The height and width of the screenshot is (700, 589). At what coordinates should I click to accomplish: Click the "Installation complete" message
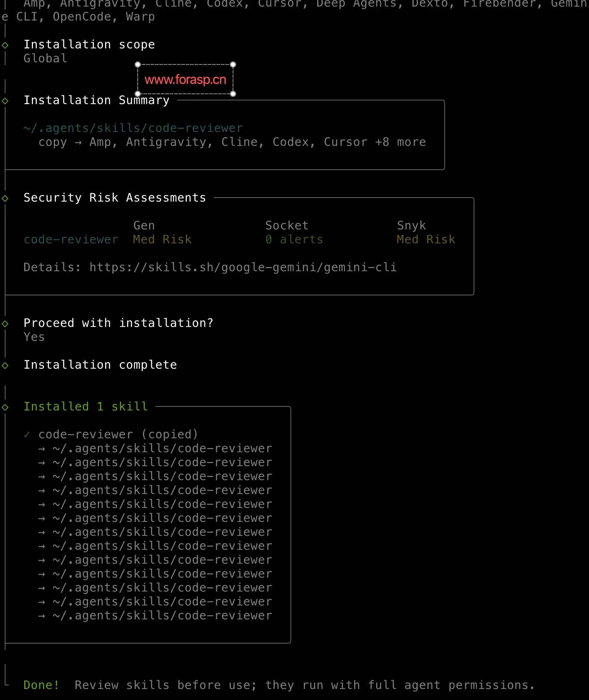coord(100,365)
